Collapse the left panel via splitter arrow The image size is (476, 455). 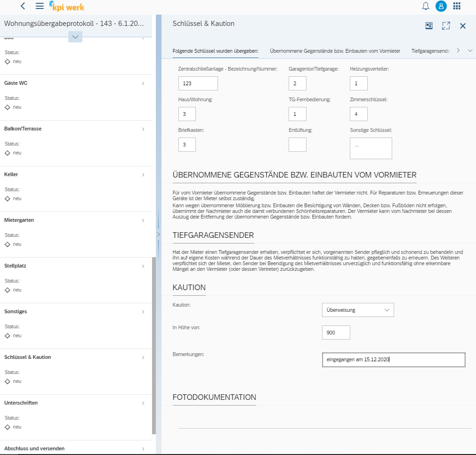(x=158, y=235)
